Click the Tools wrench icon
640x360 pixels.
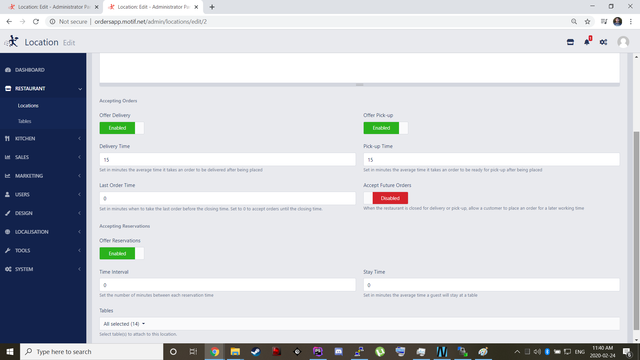[x=7, y=251]
